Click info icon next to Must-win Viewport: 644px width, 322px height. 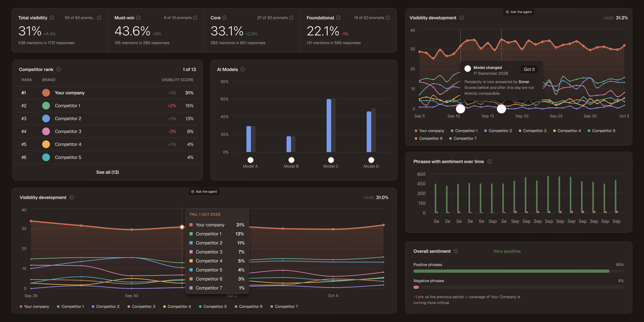[x=138, y=18]
